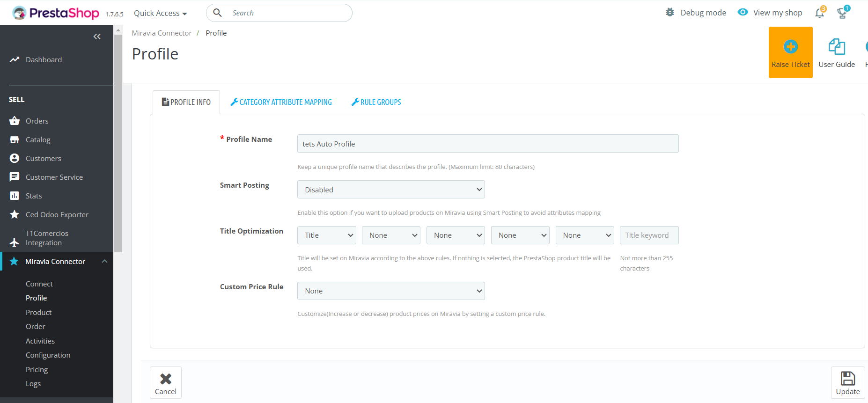This screenshot has height=403, width=868.
Task: Open Activities submenu item
Action: pos(40,341)
